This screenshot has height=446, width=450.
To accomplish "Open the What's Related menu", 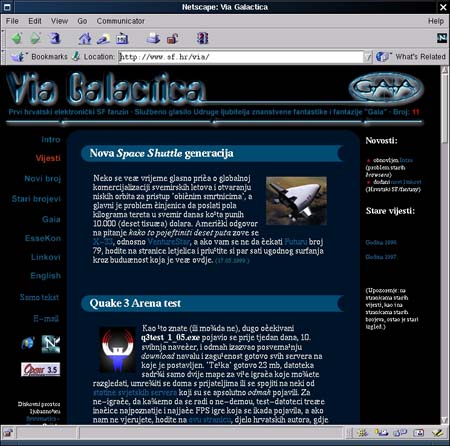I will (x=411, y=57).
